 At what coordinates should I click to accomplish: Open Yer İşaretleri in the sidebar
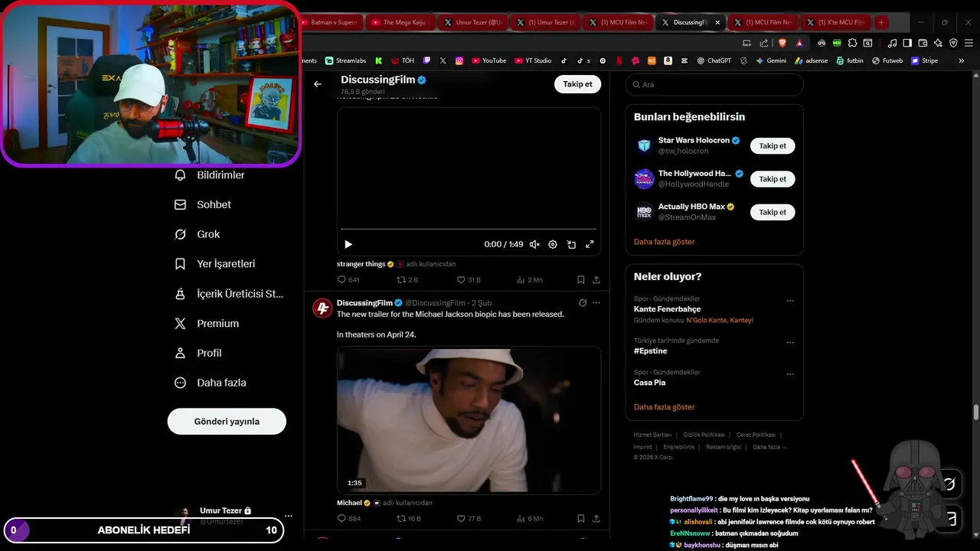tap(215, 263)
